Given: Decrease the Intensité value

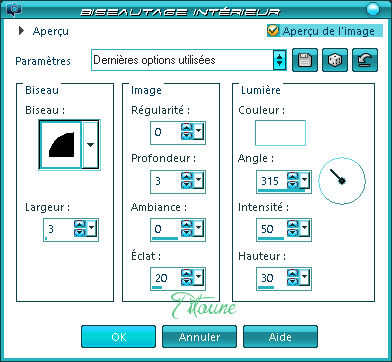Looking at the screenshot, I should coord(292,233).
